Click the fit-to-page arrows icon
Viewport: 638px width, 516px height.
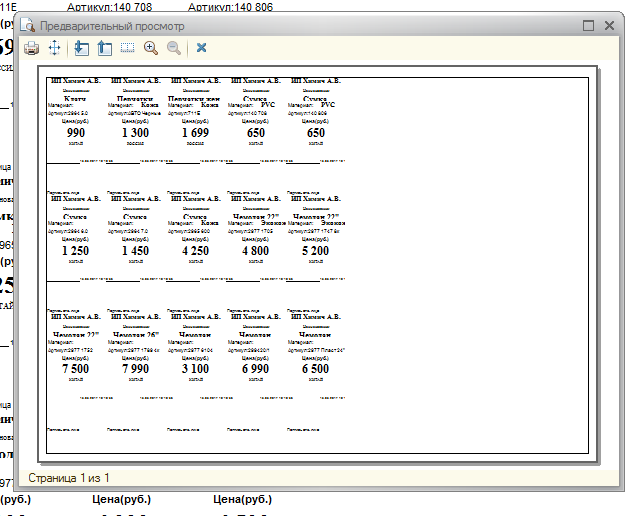point(55,48)
